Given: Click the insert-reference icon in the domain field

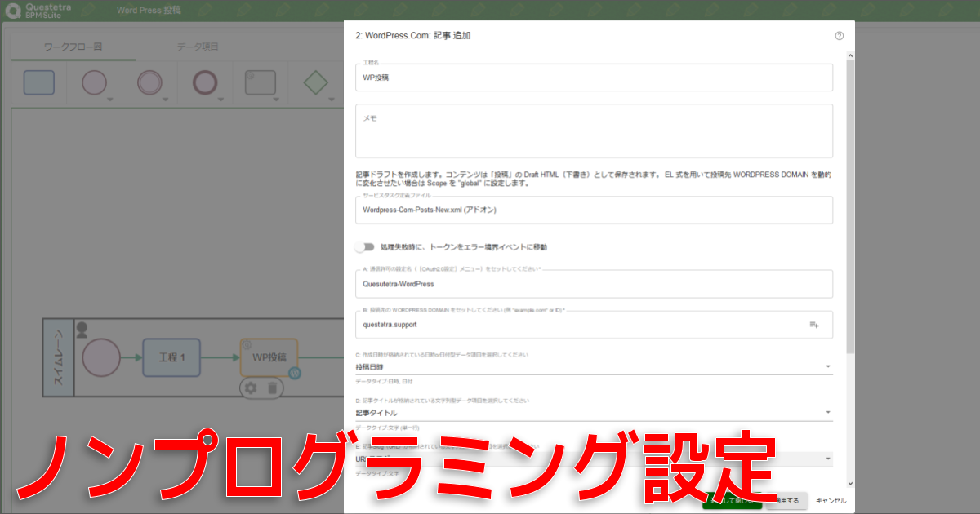Looking at the screenshot, I should coord(814,325).
